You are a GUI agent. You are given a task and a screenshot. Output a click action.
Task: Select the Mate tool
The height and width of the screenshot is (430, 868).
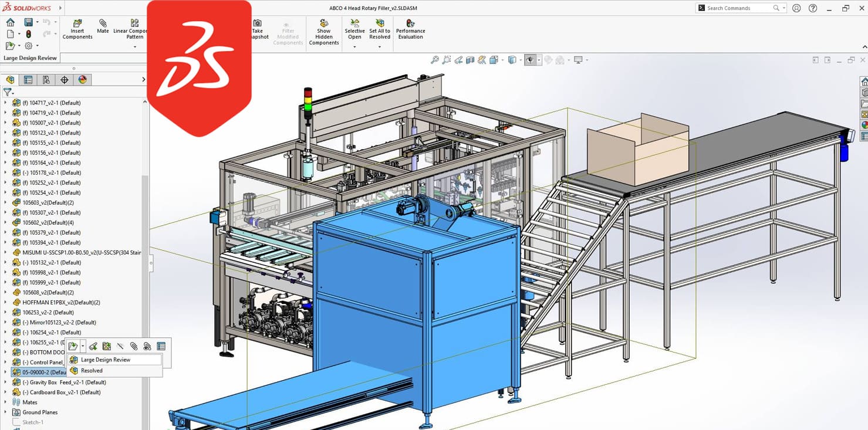click(x=103, y=26)
